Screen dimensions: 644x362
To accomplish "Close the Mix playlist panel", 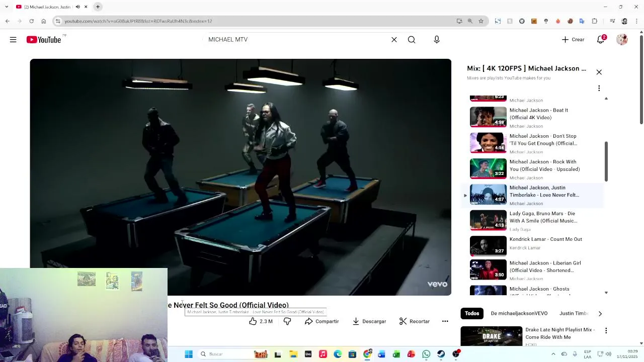I will click(599, 72).
